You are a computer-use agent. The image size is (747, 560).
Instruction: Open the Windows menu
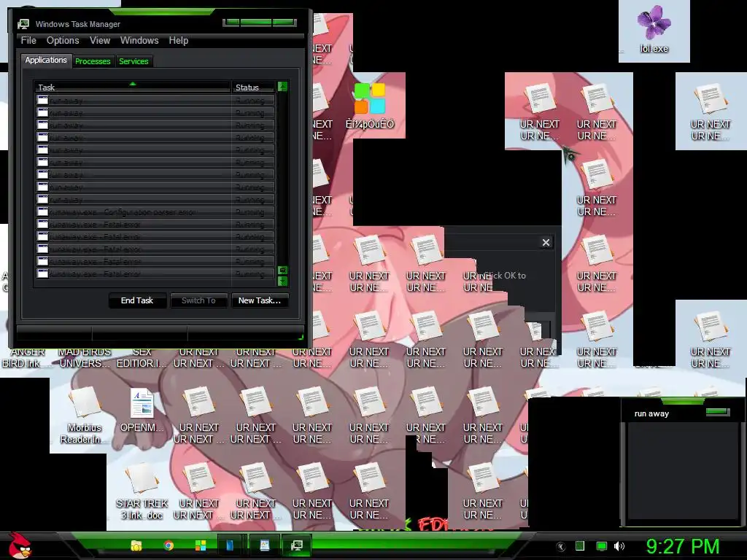[x=139, y=41]
